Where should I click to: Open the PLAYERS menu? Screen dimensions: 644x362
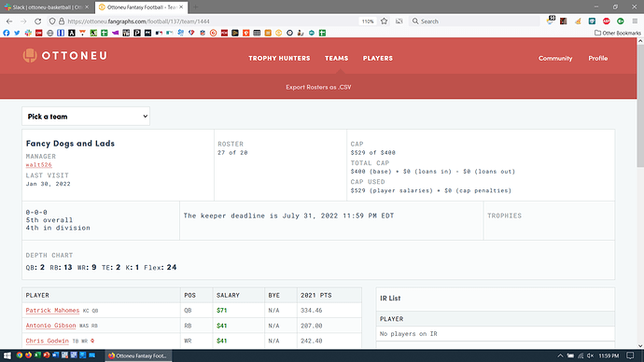tap(378, 58)
